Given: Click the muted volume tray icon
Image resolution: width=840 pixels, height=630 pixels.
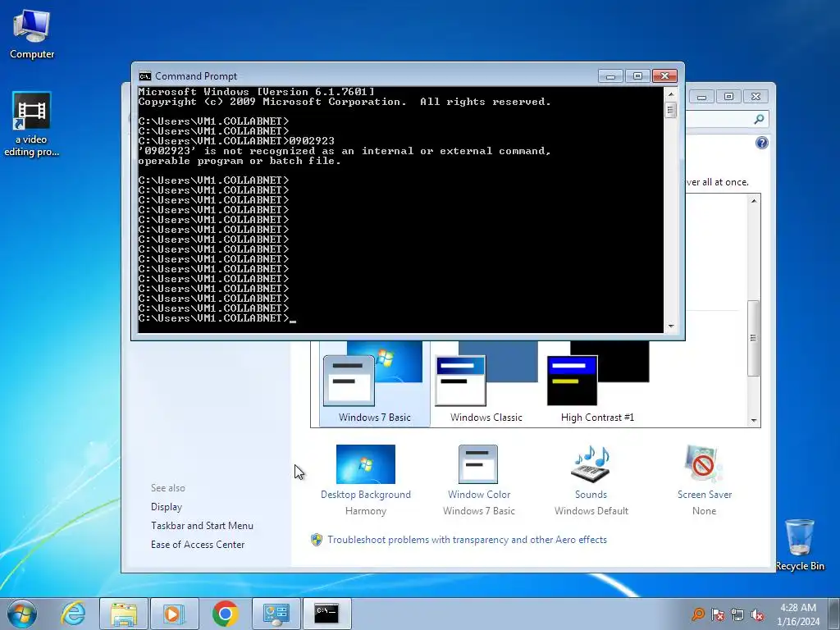Looking at the screenshot, I should point(757,614).
